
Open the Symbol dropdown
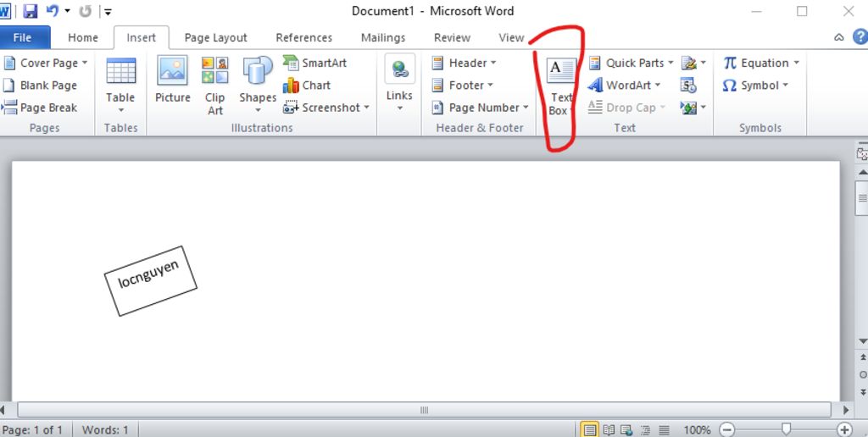pyautogui.click(x=754, y=86)
